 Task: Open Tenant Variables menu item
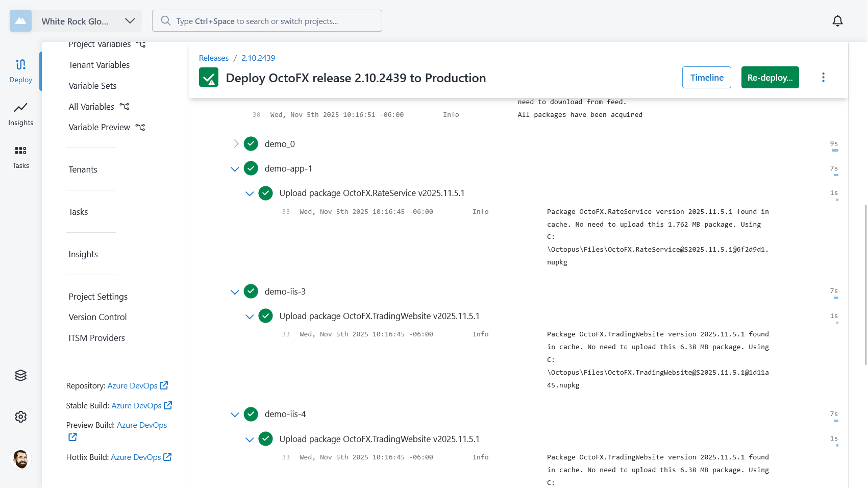(x=99, y=65)
